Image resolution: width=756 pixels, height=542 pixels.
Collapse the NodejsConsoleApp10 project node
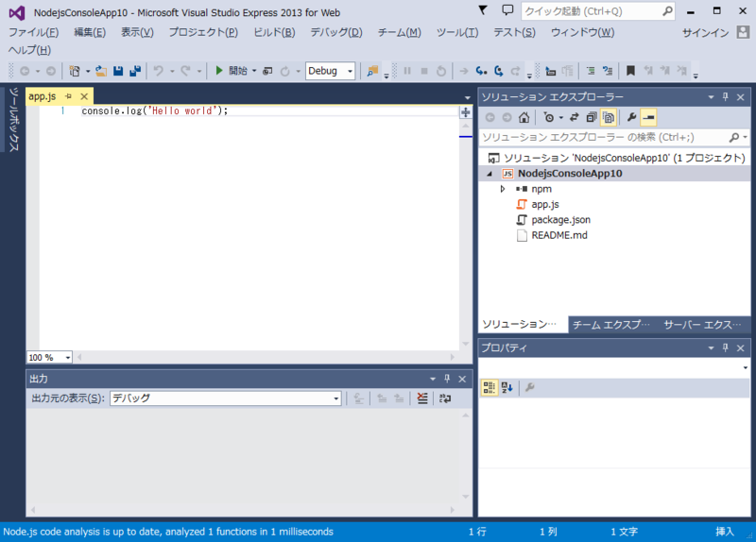pyautogui.click(x=490, y=174)
